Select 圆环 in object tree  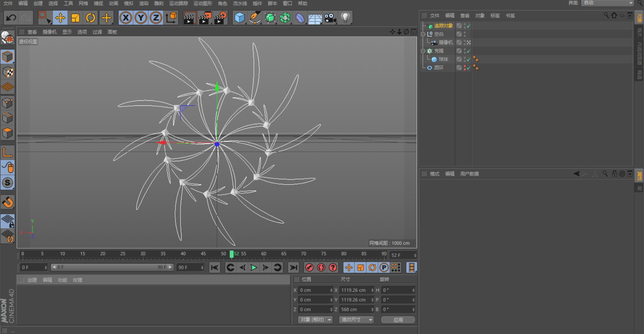coord(439,68)
